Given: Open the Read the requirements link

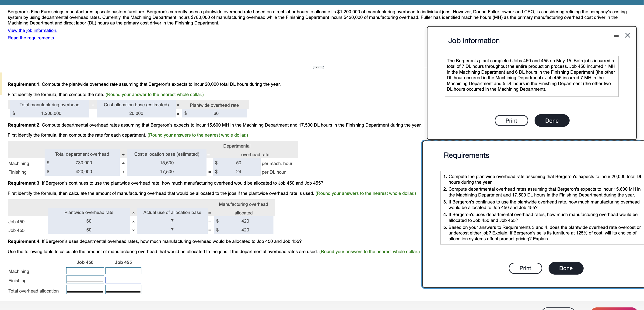Looking at the screenshot, I should [31, 38].
